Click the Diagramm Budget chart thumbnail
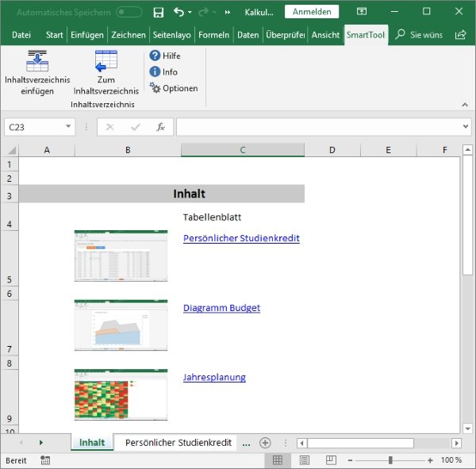 [121, 325]
